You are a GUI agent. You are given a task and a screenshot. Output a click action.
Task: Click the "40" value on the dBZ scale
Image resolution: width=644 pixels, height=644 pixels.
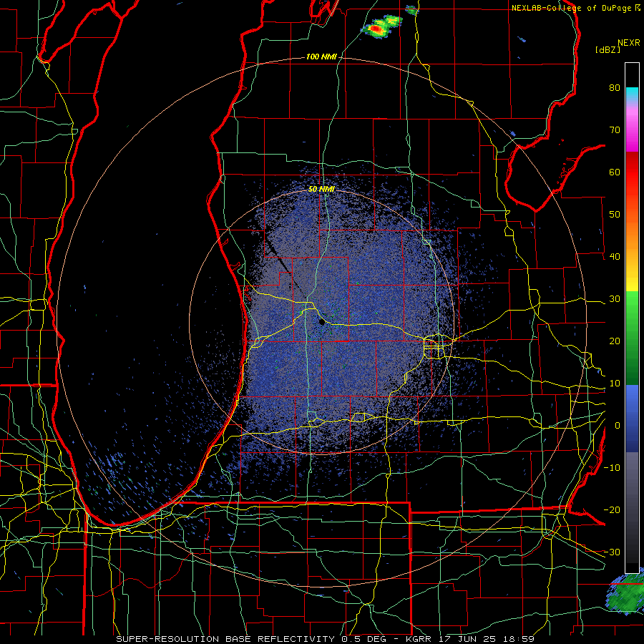coord(615,257)
